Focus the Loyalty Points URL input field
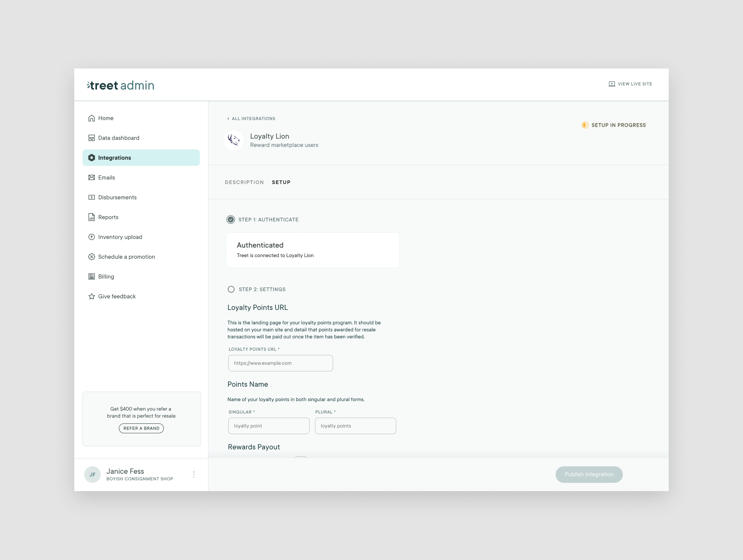 point(281,363)
